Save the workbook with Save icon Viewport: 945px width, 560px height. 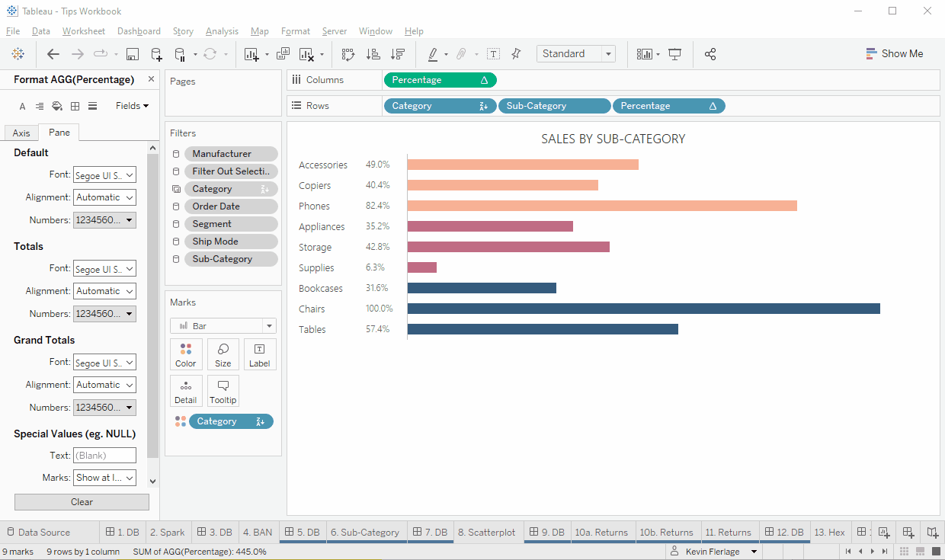132,54
